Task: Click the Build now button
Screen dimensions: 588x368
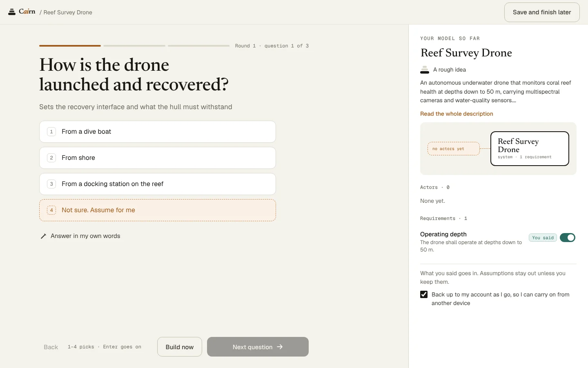Action: pos(180,347)
